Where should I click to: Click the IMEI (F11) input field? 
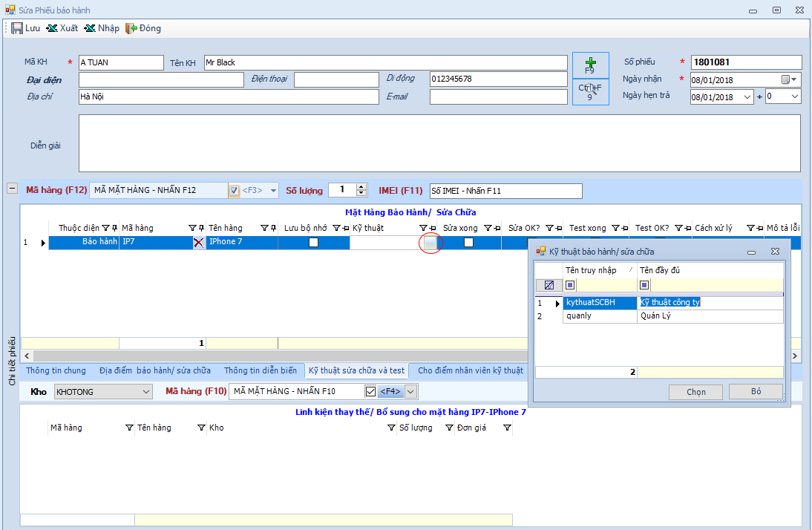point(506,192)
